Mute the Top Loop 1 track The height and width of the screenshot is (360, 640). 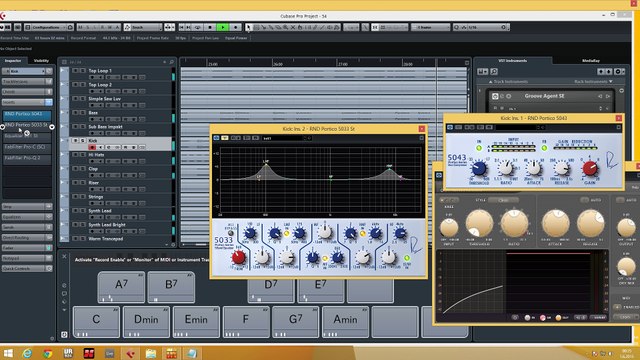tap(75, 71)
